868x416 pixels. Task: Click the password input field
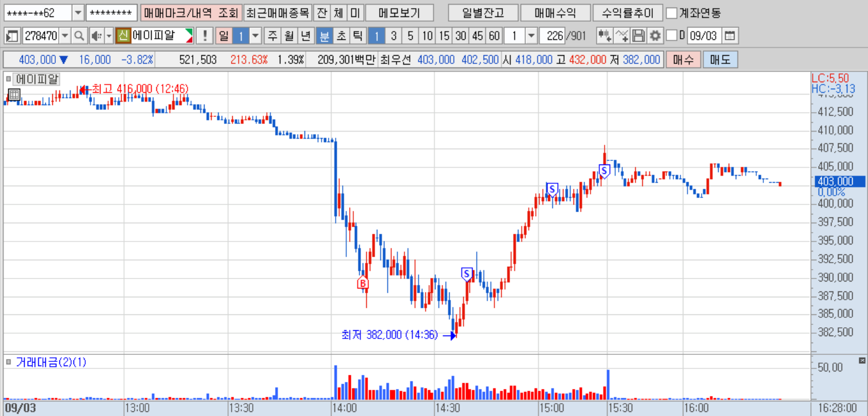click(111, 12)
